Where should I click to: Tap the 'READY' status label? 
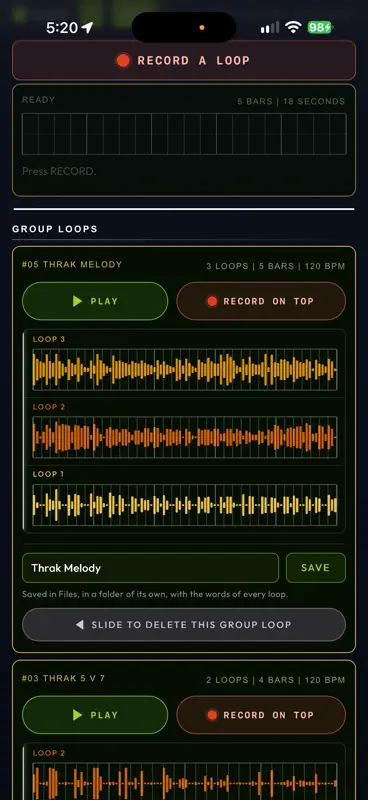click(38, 100)
